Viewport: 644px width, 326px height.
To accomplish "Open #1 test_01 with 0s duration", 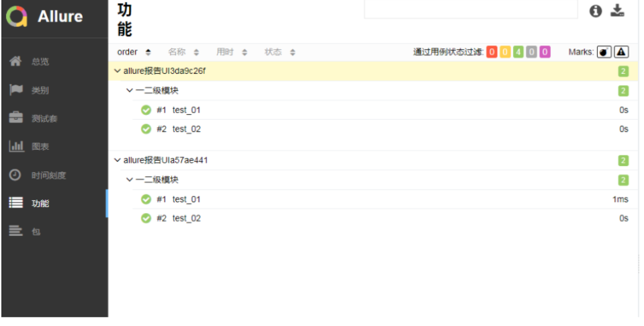I will [x=385, y=110].
